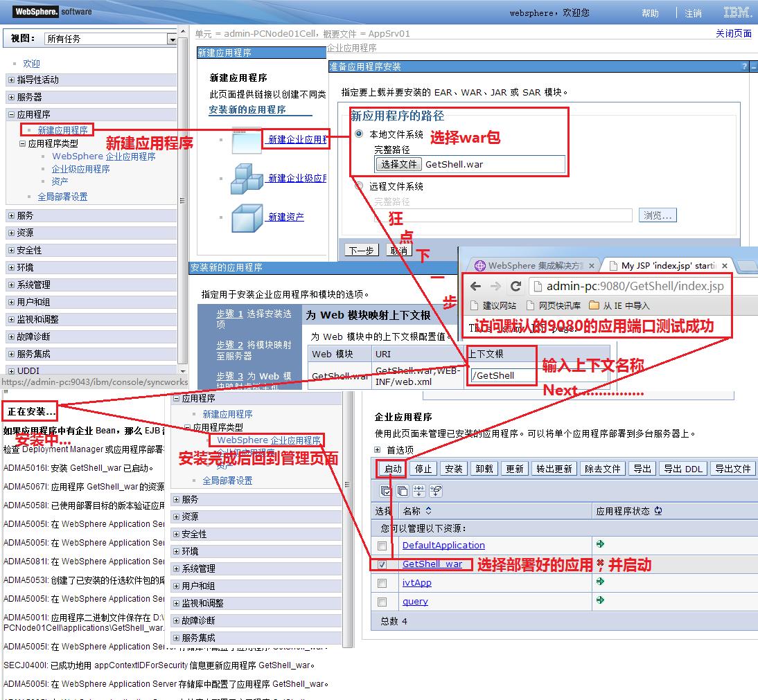
Task: Tick the checkbox for the query application
Action: 382,602
